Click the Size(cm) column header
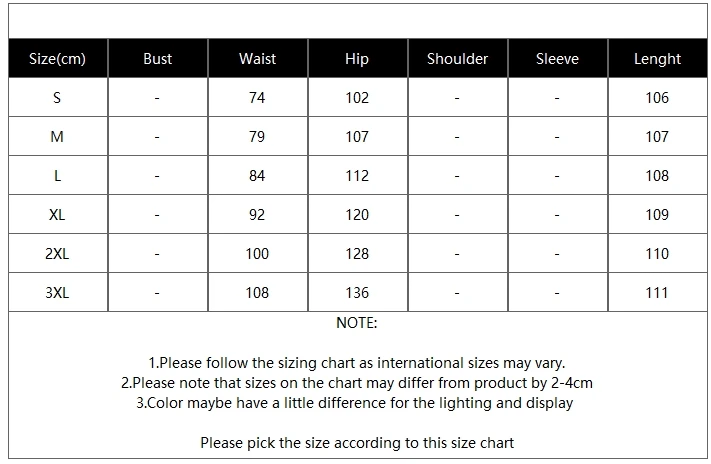The image size is (711, 464). [x=58, y=59]
